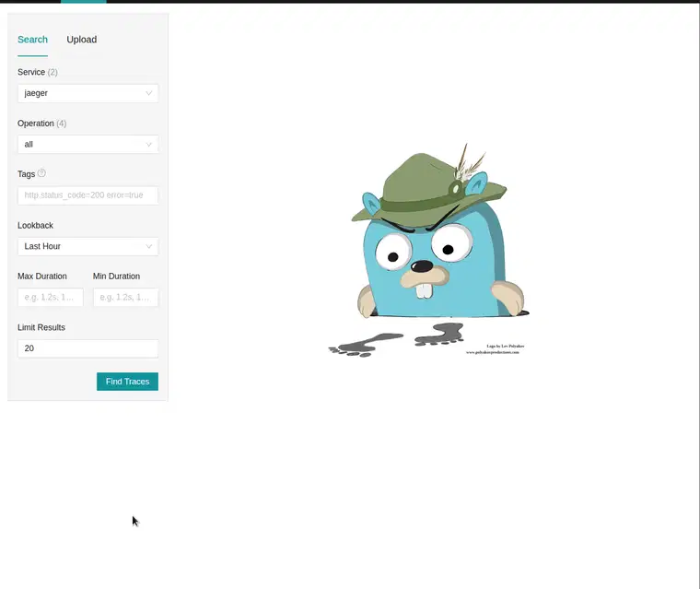The height and width of the screenshot is (589, 700).
Task: Open the Operation dropdown showing all
Action: tap(87, 145)
